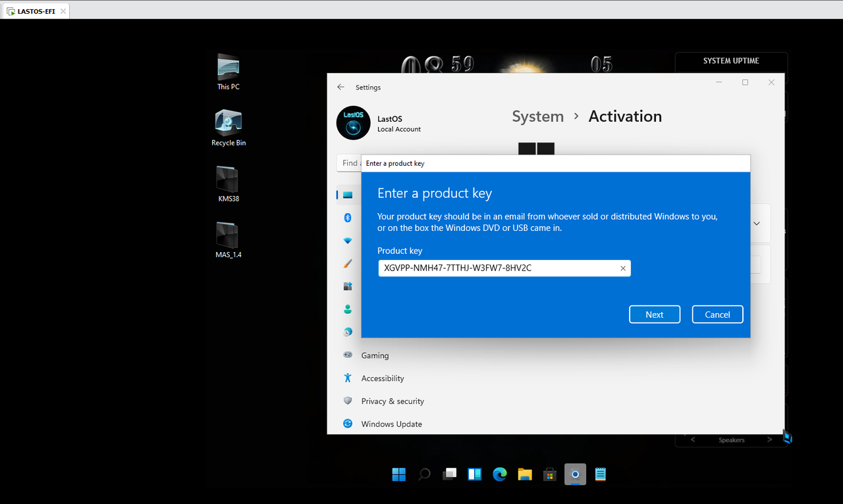This screenshot has height=504, width=843.
Task: Click the LastOS account avatar
Action: tap(354, 123)
